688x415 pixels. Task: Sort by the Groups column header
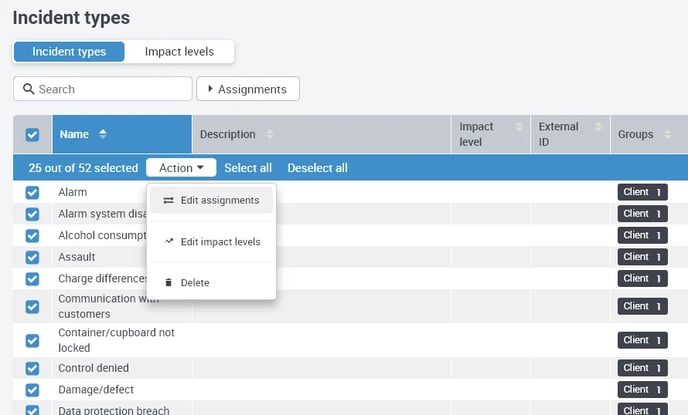649,134
